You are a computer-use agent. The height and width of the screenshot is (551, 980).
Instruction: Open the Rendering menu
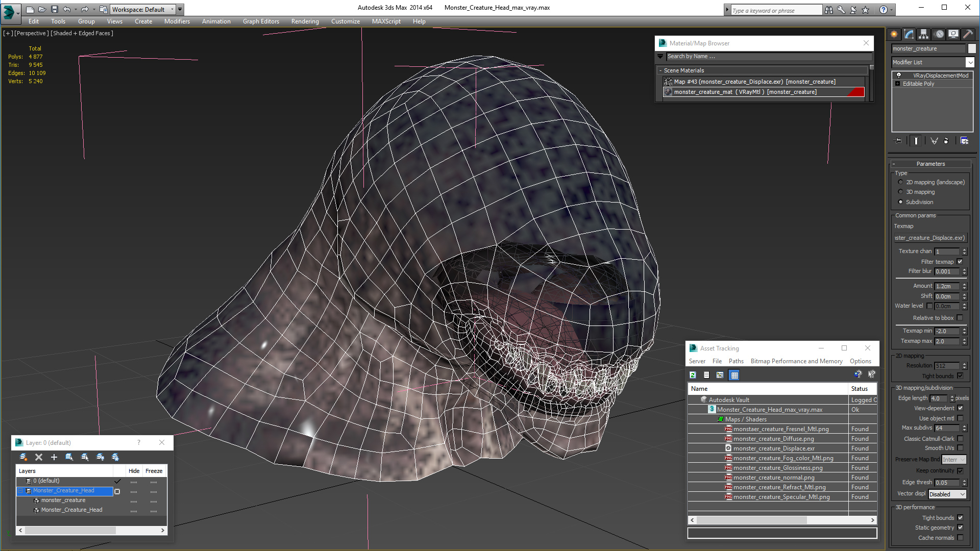(x=305, y=21)
